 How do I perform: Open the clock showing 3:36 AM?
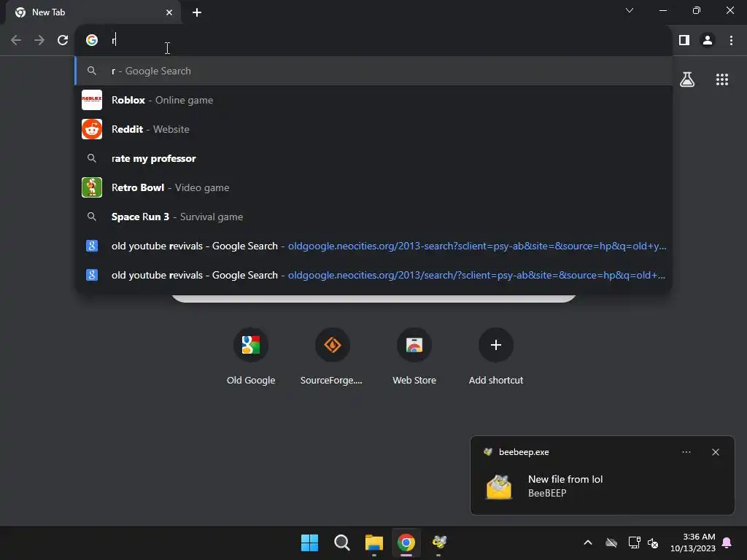point(693,542)
